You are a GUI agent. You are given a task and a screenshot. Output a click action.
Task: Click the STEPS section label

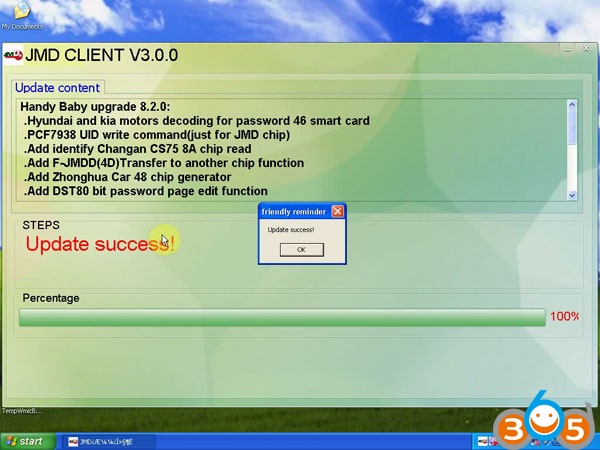coord(41,225)
